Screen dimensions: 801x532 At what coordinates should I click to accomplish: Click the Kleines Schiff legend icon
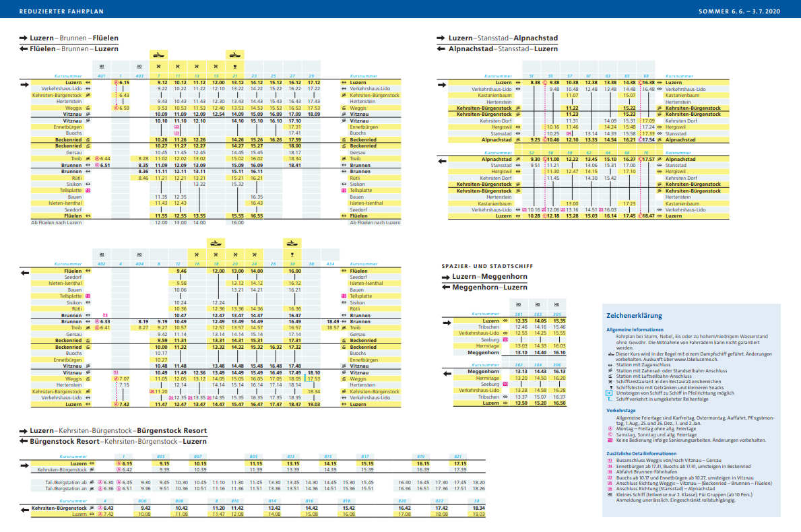click(610, 494)
